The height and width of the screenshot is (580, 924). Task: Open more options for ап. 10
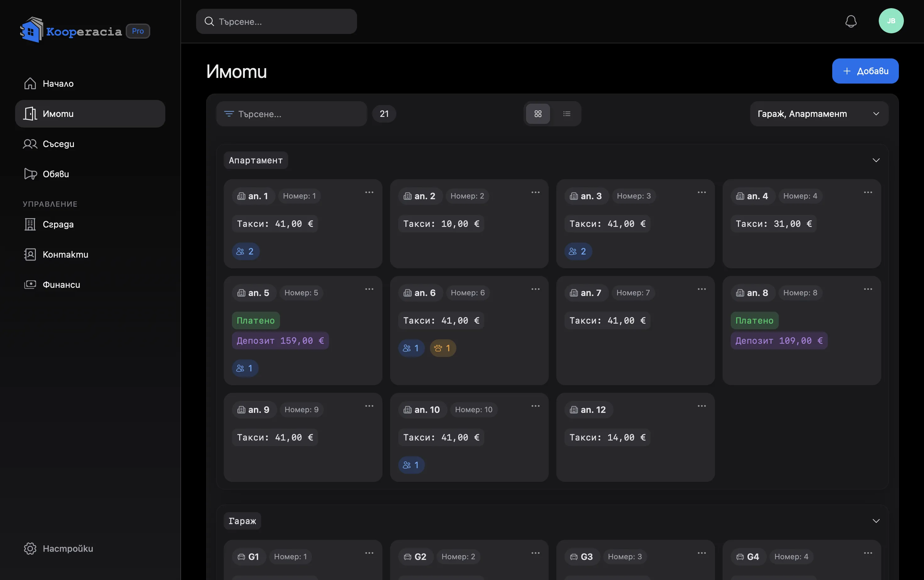(535, 406)
